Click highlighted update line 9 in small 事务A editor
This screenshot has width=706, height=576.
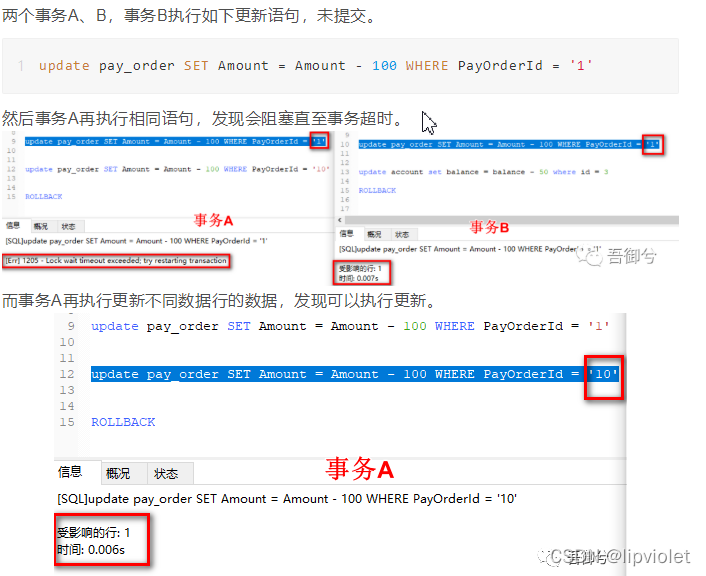point(175,141)
